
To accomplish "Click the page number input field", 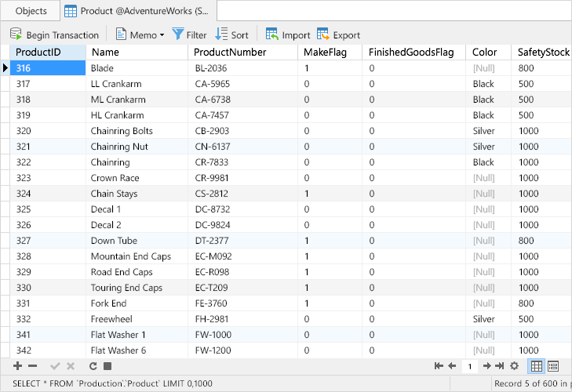I will click(x=469, y=366).
